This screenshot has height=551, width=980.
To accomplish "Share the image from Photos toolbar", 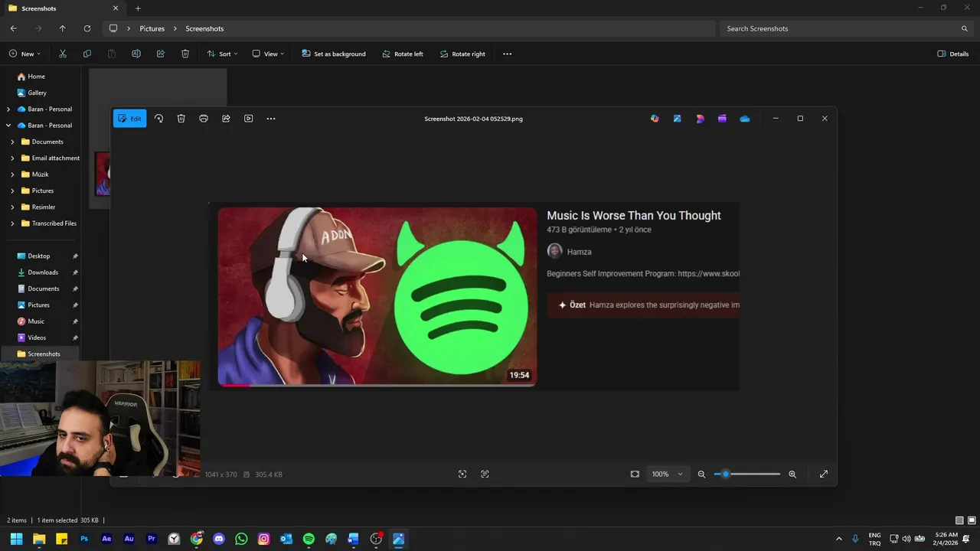I will click(226, 119).
